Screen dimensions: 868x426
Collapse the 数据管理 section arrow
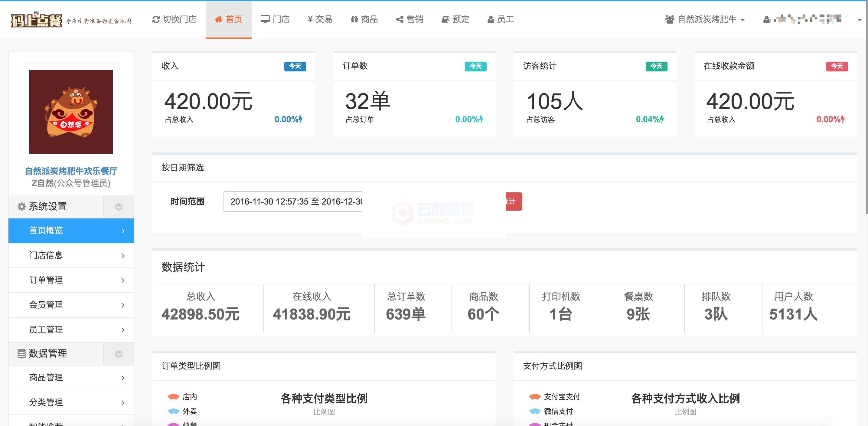[x=119, y=354]
